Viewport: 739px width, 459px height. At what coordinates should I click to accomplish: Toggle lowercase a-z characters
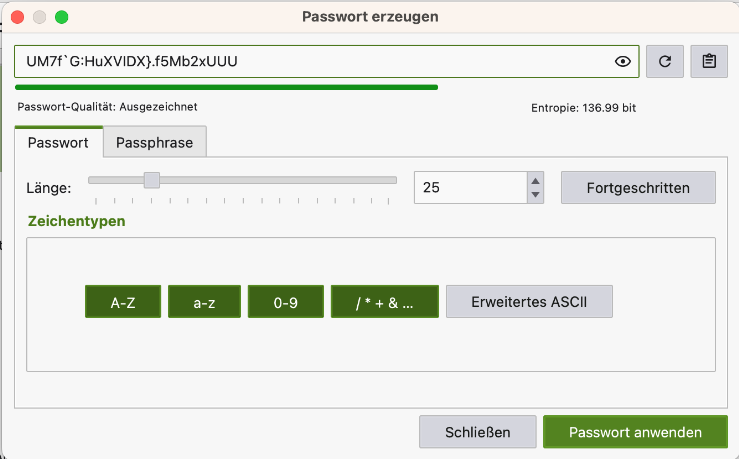(x=204, y=302)
